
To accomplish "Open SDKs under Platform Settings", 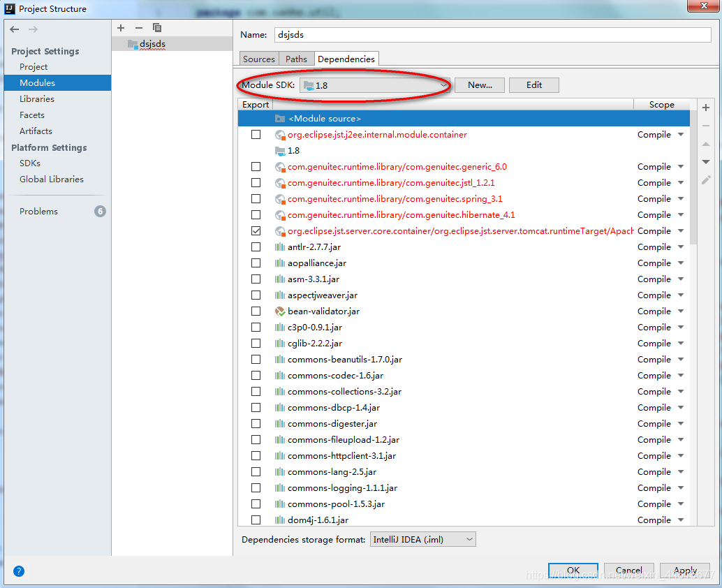I will (x=30, y=163).
